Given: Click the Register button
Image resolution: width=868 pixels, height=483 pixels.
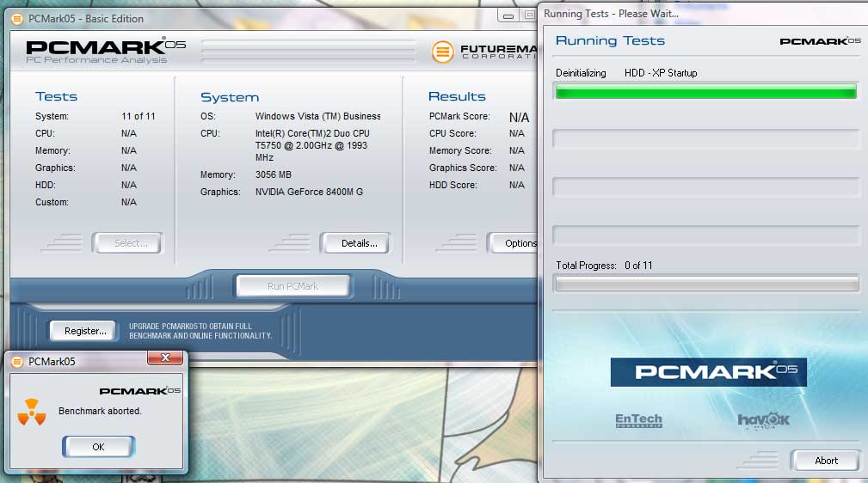Looking at the screenshot, I should click(x=83, y=331).
